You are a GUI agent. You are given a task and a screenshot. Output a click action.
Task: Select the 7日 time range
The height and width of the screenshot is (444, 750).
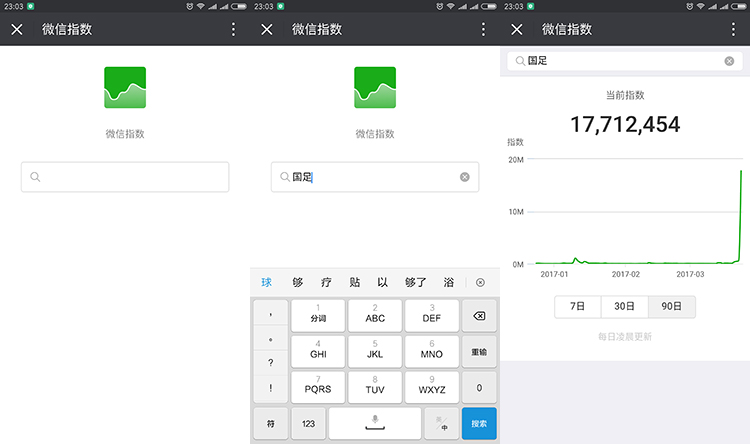[577, 307]
